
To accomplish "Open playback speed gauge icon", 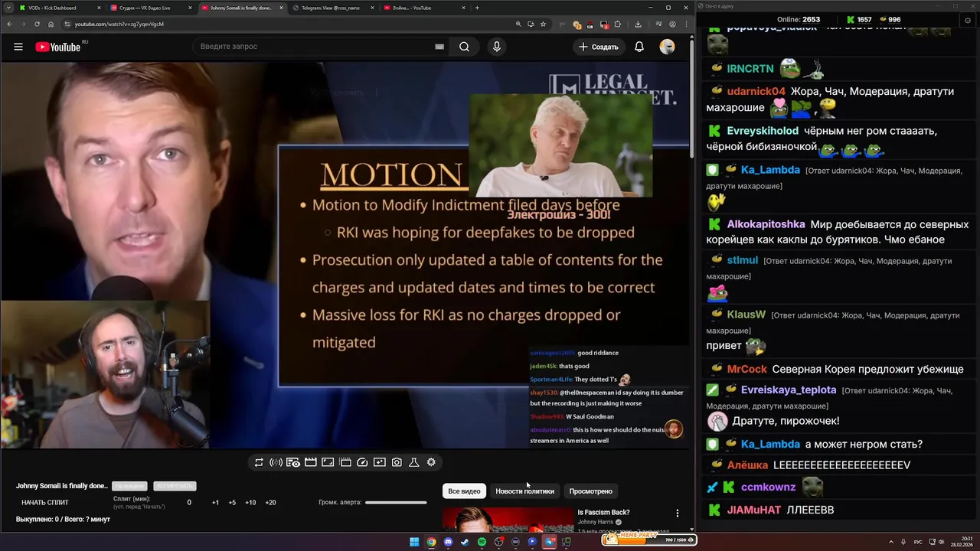I will click(x=363, y=462).
